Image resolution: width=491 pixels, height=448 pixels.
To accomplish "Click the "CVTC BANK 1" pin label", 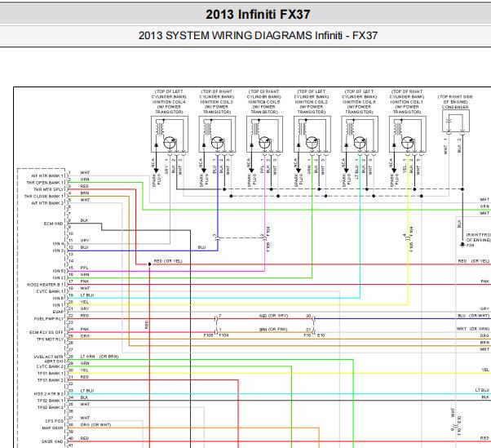I will (50, 291).
